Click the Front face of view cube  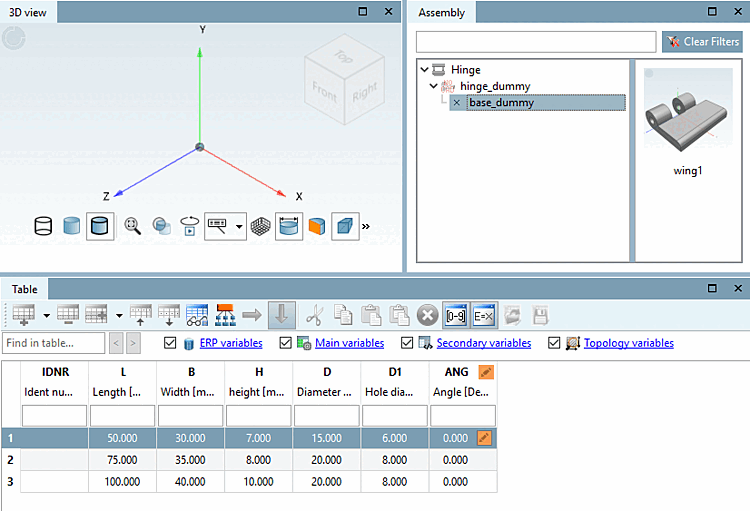pyautogui.click(x=324, y=90)
